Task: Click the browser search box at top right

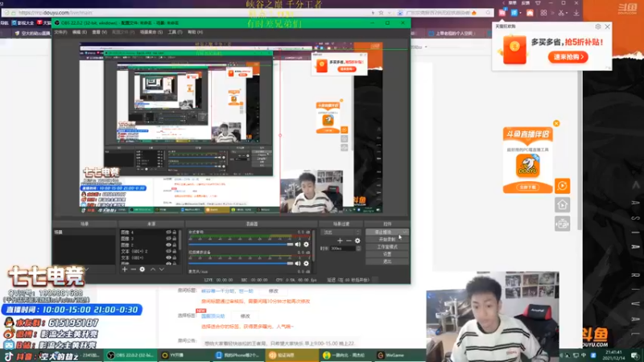Action: [446, 13]
